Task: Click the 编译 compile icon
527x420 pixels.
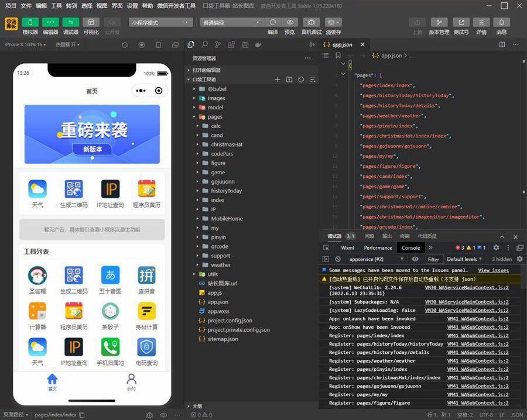Action: click(x=273, y=22)
